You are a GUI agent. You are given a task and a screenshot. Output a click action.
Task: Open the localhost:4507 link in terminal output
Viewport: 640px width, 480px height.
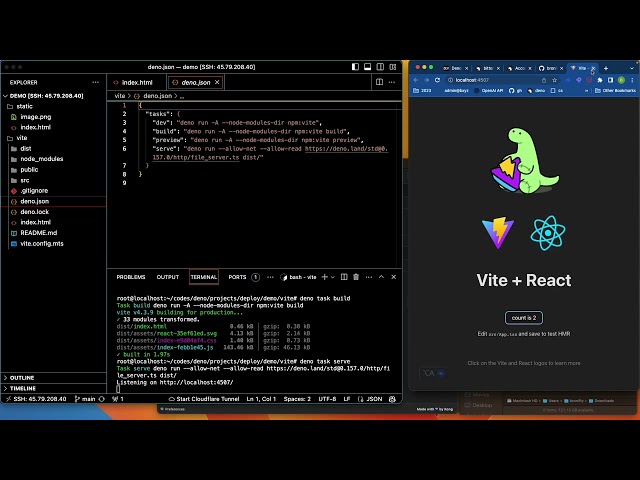(196, 383)
